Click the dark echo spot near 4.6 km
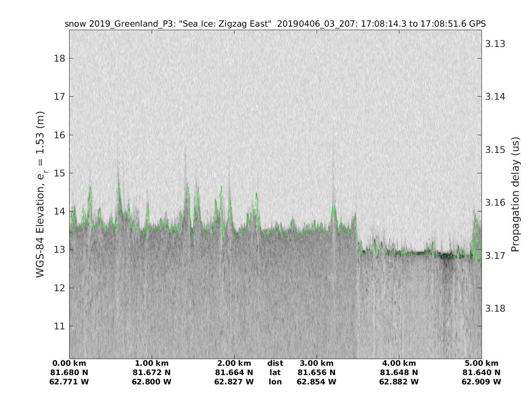 click(x=447, y=257)
